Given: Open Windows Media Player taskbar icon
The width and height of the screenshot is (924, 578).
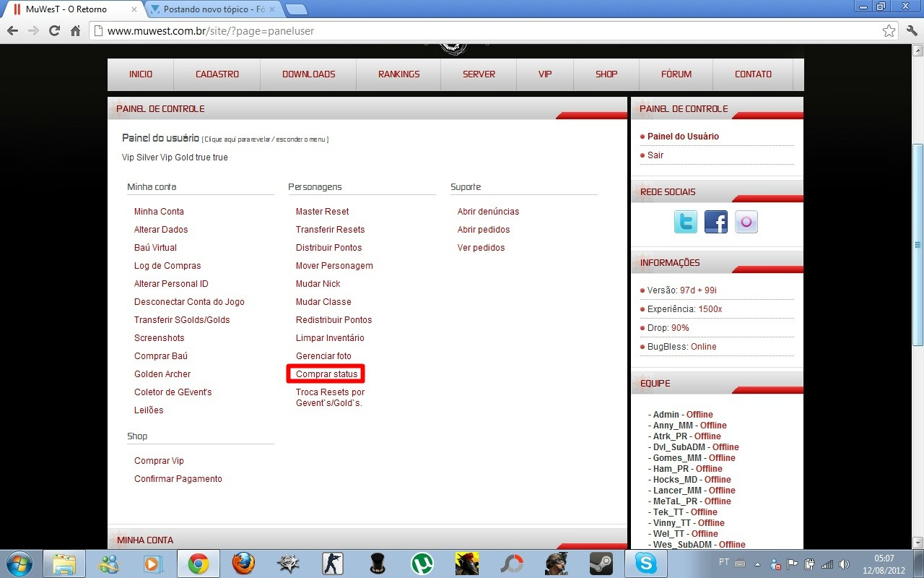Looking at the screenshot, I should [x=153, y=564].
